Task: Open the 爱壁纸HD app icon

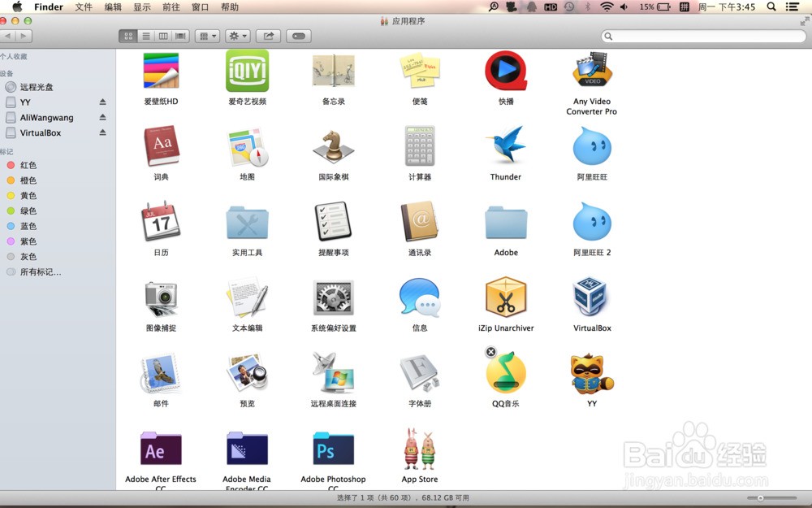Action: click(x=161, y=71)
